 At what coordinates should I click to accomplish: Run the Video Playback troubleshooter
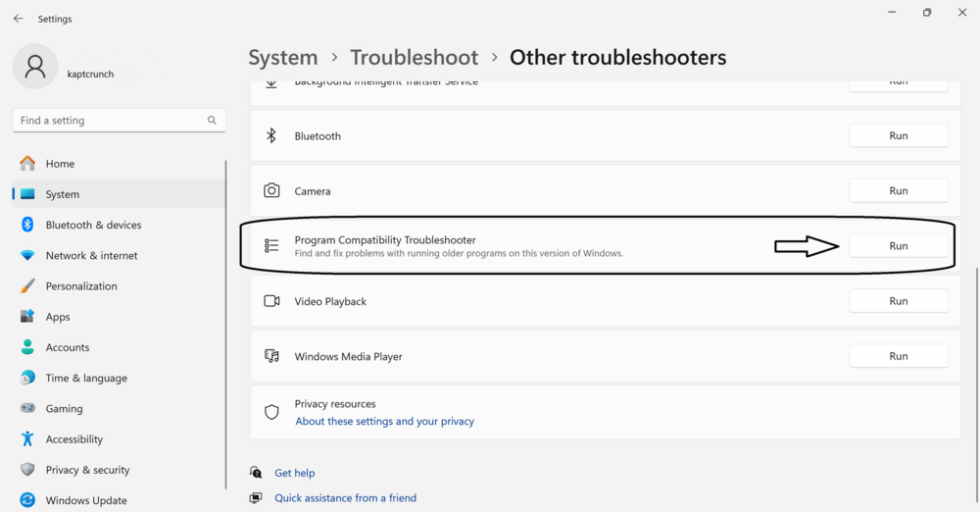pyautogui.click(x=898, y=301)
